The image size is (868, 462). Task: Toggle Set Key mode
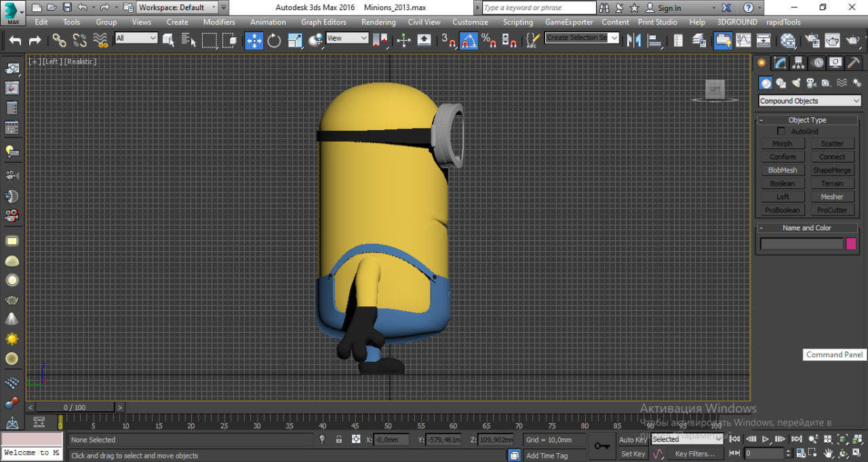632,454
